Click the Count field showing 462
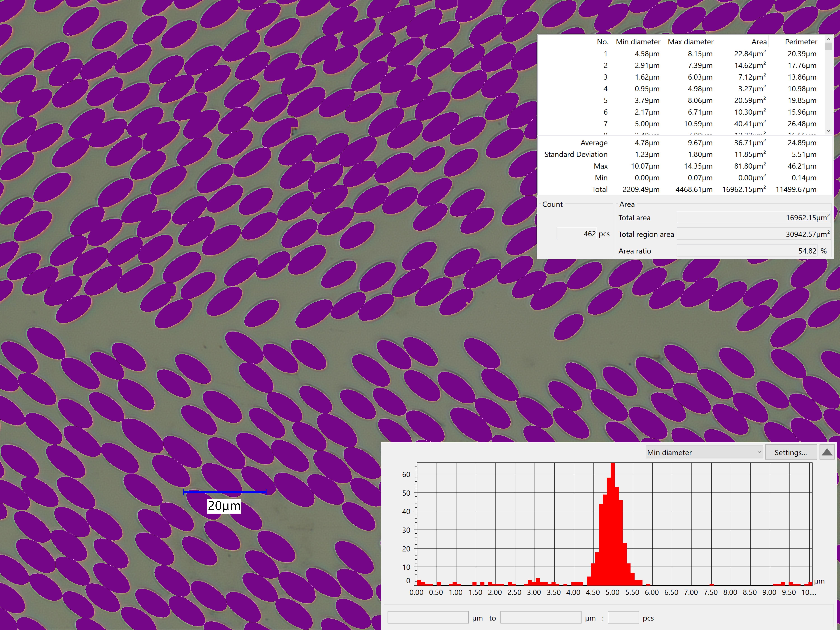 pos(577,234)
